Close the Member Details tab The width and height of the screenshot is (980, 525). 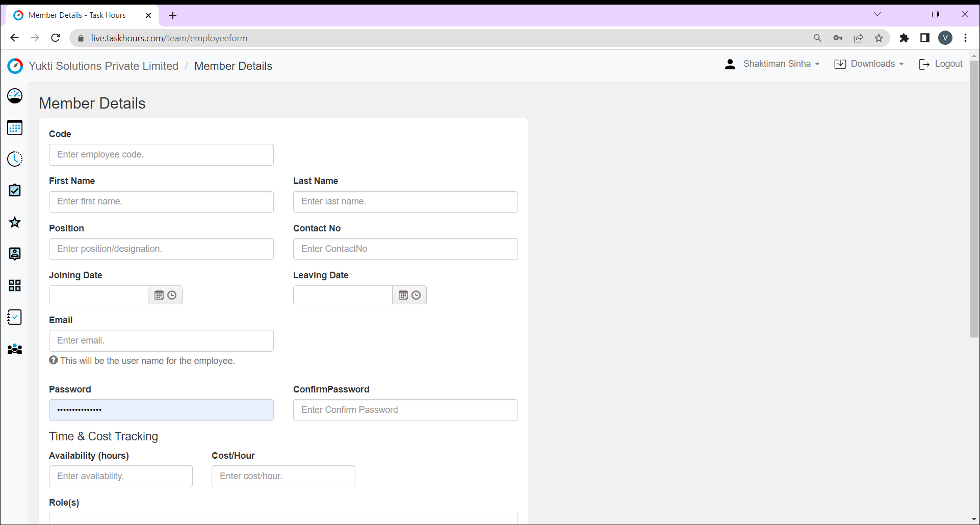(148, 15)
